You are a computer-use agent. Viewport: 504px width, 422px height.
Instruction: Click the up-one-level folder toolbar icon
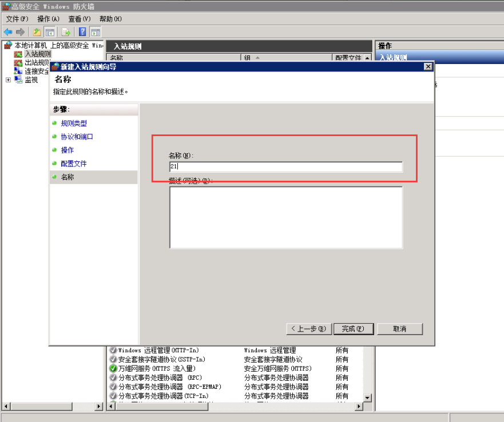37,32
